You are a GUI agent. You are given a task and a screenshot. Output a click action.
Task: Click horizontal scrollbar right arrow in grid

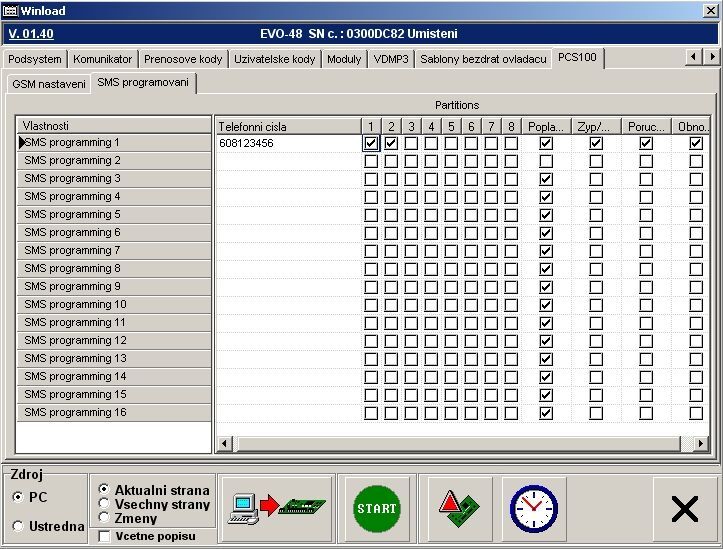click(702, 443)
